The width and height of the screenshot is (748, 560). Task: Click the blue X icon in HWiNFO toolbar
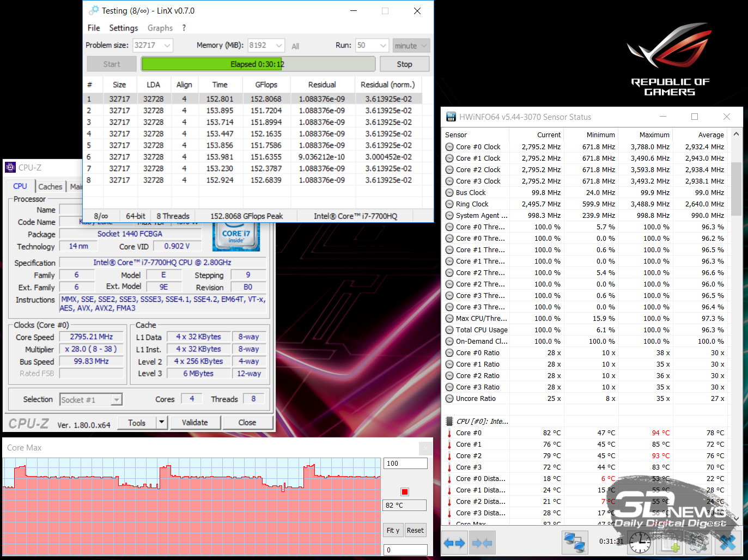point(728,543)
